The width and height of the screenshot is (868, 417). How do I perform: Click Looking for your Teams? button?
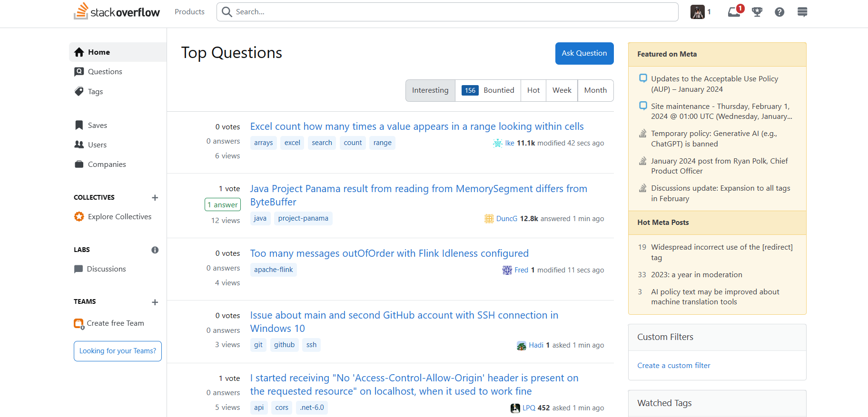(x=118, y=351)
